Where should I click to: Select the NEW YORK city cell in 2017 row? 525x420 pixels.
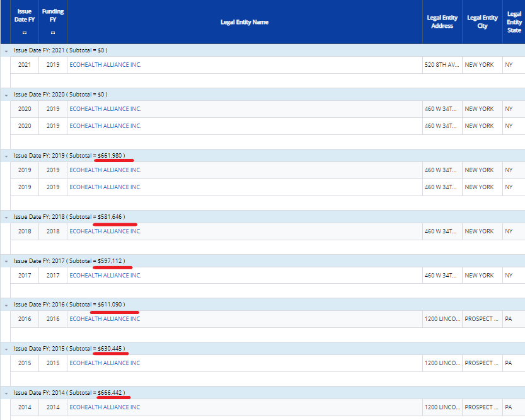[483, 276]
